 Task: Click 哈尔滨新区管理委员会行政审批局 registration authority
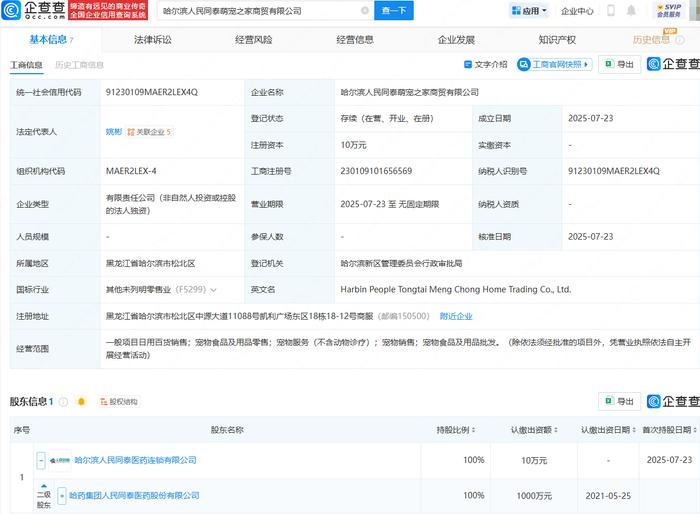(x=401, y=263)
